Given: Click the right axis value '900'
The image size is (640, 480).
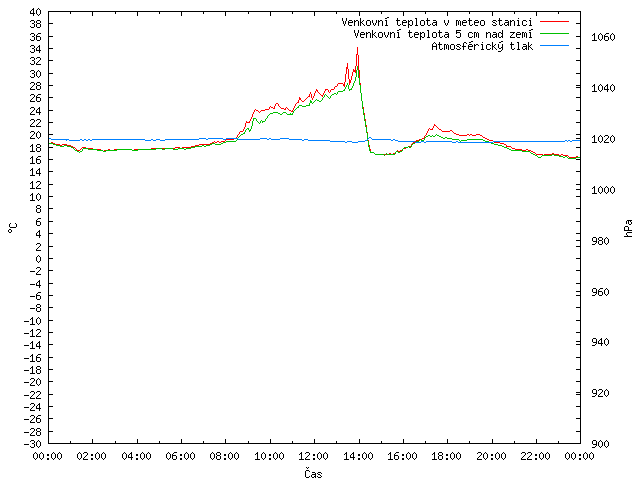Looking at the screenshot, I should (600, 444).
